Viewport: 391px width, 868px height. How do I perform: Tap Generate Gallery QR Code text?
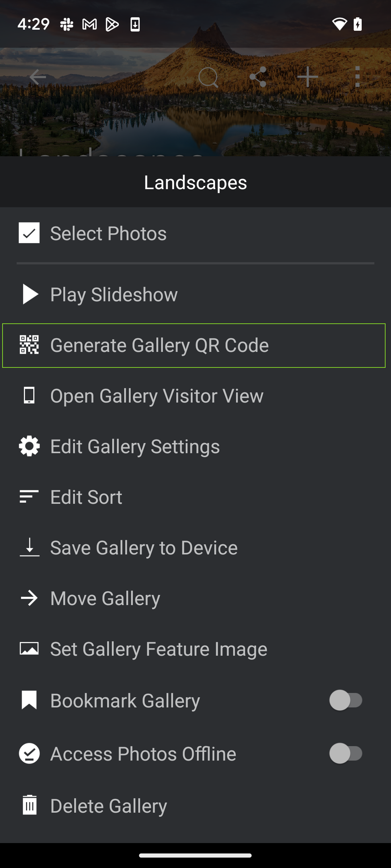coord(160,345)
